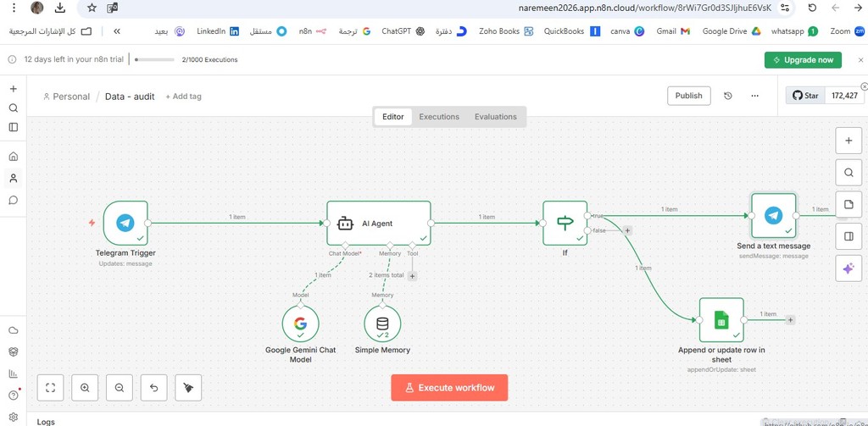Click plus on the AI Agent Tool connector
This screenshot has width=868, height=426.
pyautogui.click(x=413, y=276)
